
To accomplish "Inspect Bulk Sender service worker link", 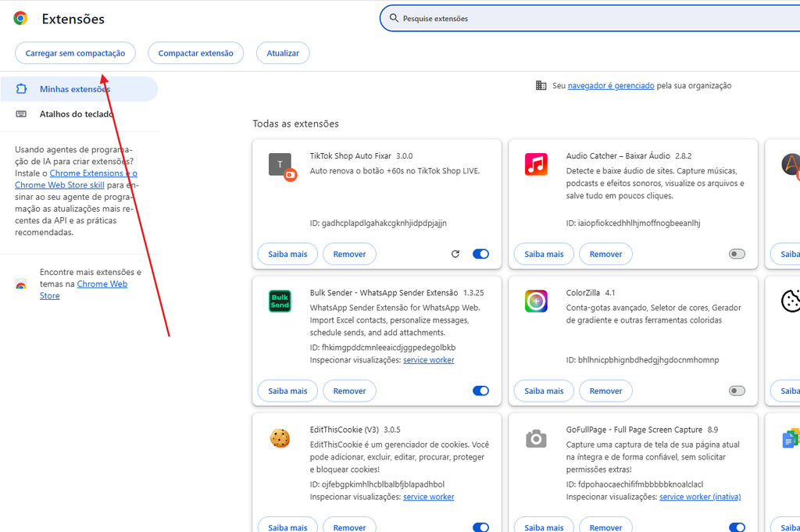I will tap(429, 360).
